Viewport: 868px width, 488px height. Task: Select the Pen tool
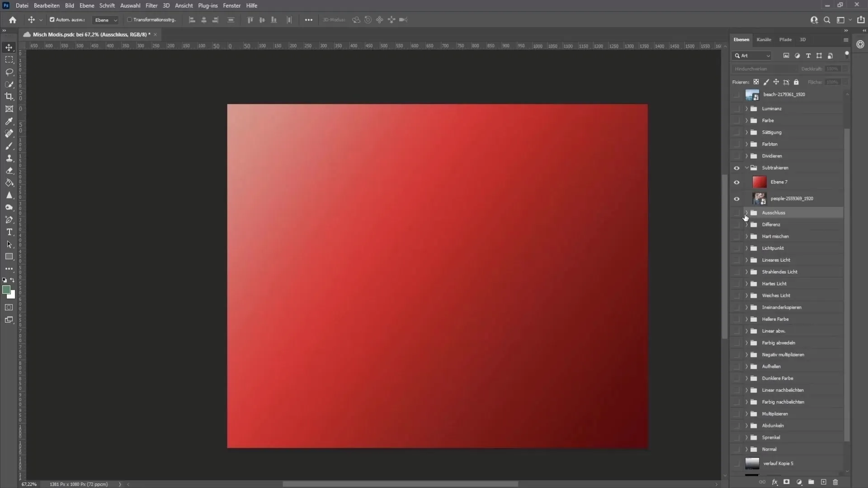click(9, 220)
